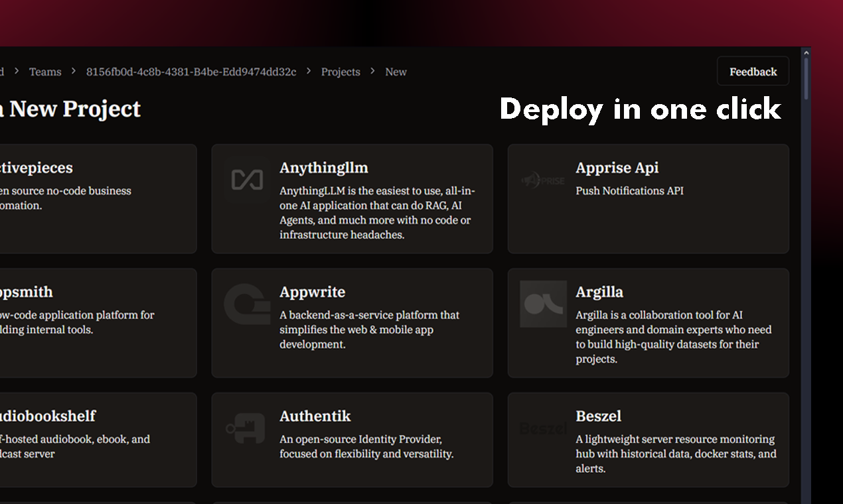The image size is (843, 504).
Task: Click the lightweight server resource monitoring description
Action: pos(676,454)
